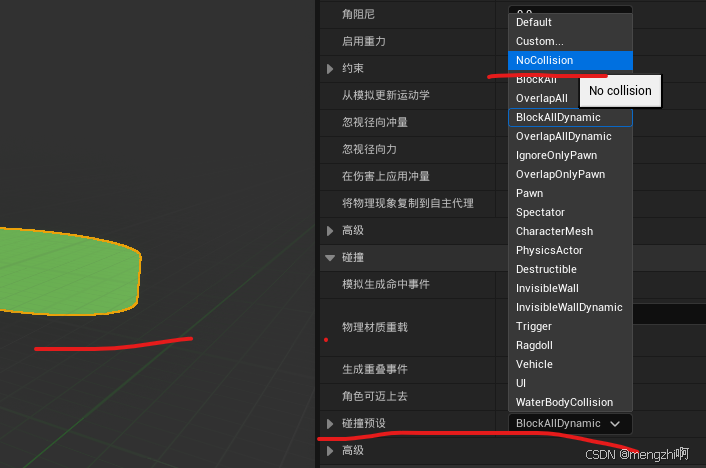Select Default collision preset
The height and width of the screenshot is (468, 706).
coord(570,22)
